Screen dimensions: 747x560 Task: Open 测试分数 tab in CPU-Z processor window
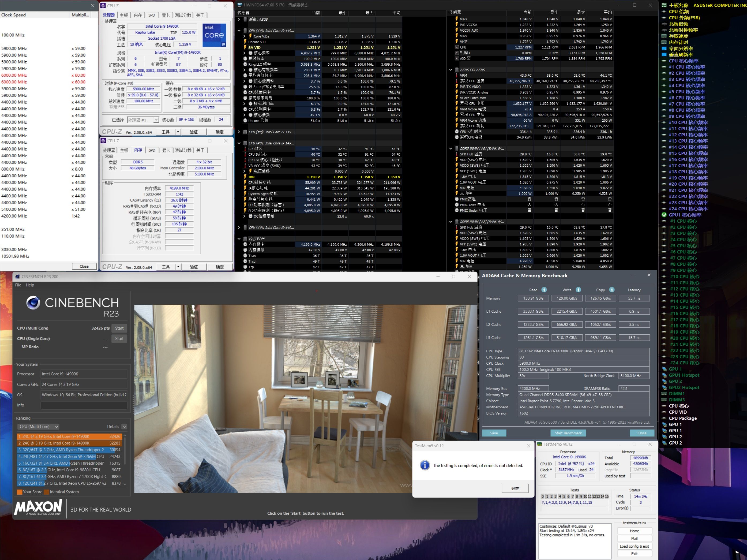pyautogui.click(x=183, y=15)
